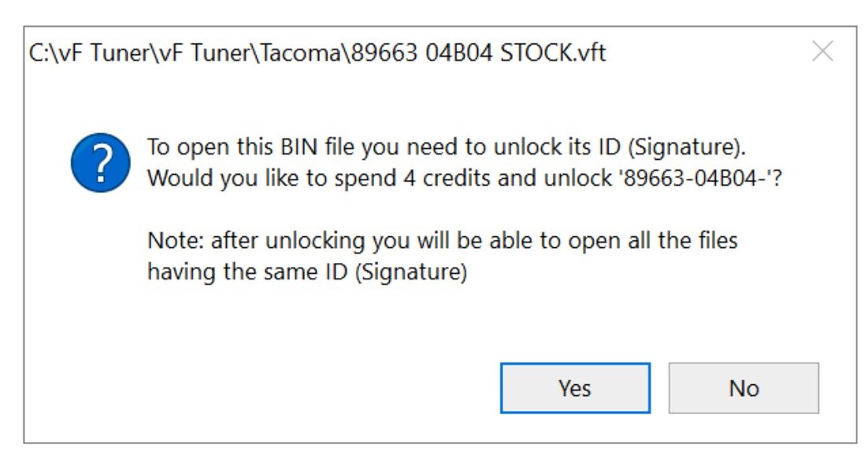Select the 'To open this BIN file' message line
The height and width of the screenshot is (466, 868).
click(447, 147)
